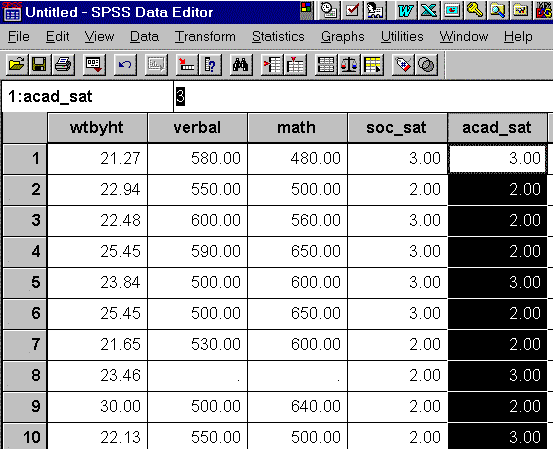The width and height of the screenshot is (553, 449).
Task: Click the Microsoft Word shortcut bar icon
Action: [405, 11]
